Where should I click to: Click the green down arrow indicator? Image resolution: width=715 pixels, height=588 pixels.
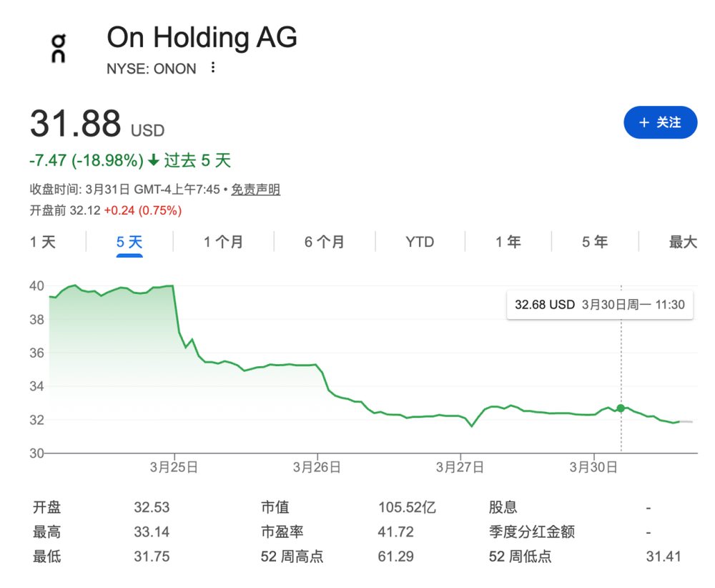154,160
